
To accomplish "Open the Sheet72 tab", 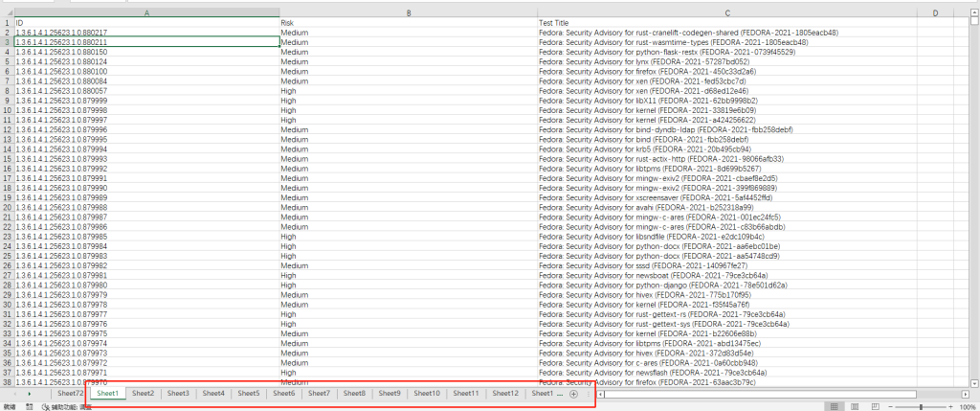I will coord(70,394).
